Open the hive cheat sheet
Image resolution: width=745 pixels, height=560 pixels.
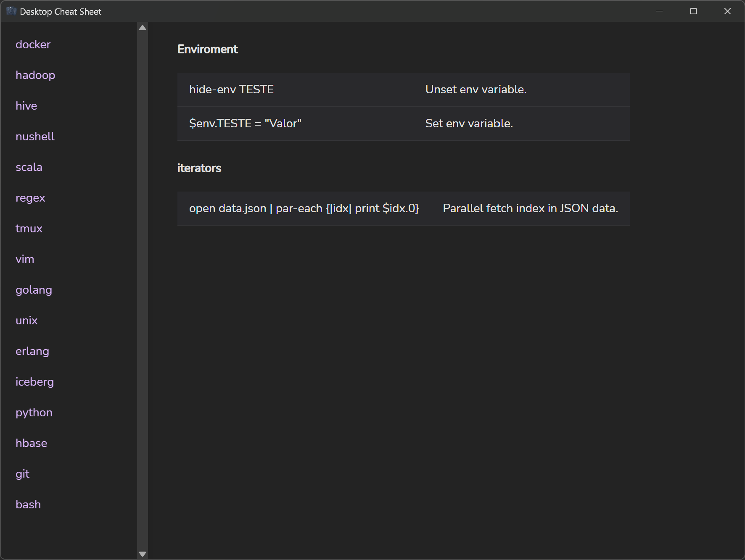[x=26, y=106]
